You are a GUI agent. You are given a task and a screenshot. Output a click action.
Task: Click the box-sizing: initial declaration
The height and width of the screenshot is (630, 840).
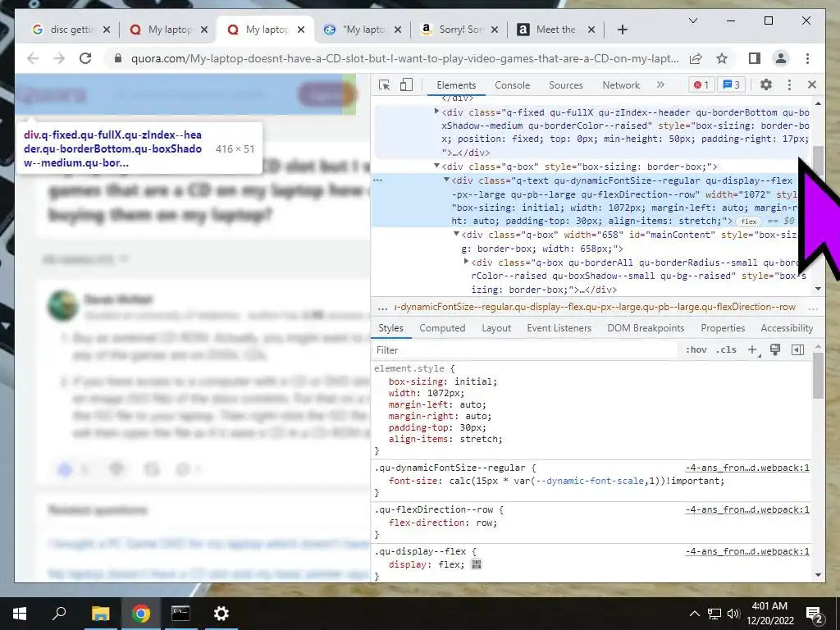(442, 381)
